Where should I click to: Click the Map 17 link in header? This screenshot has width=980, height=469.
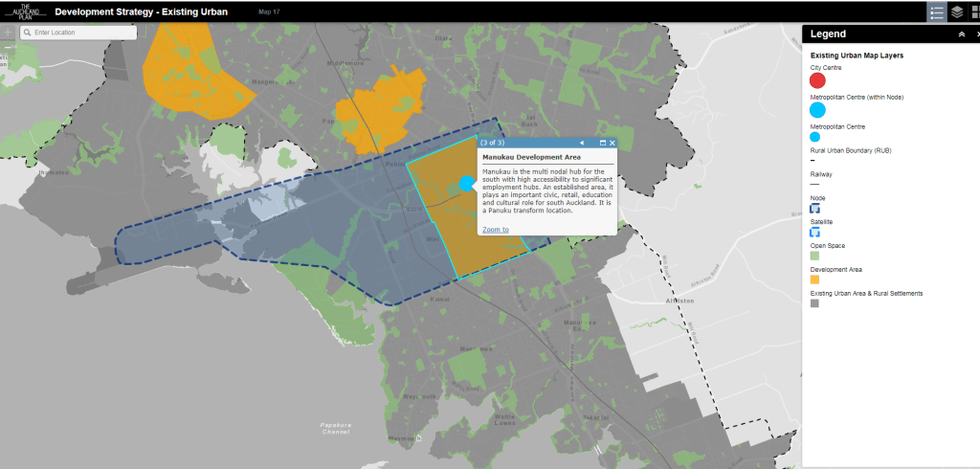pyautogui.click(x=271, y=12)
